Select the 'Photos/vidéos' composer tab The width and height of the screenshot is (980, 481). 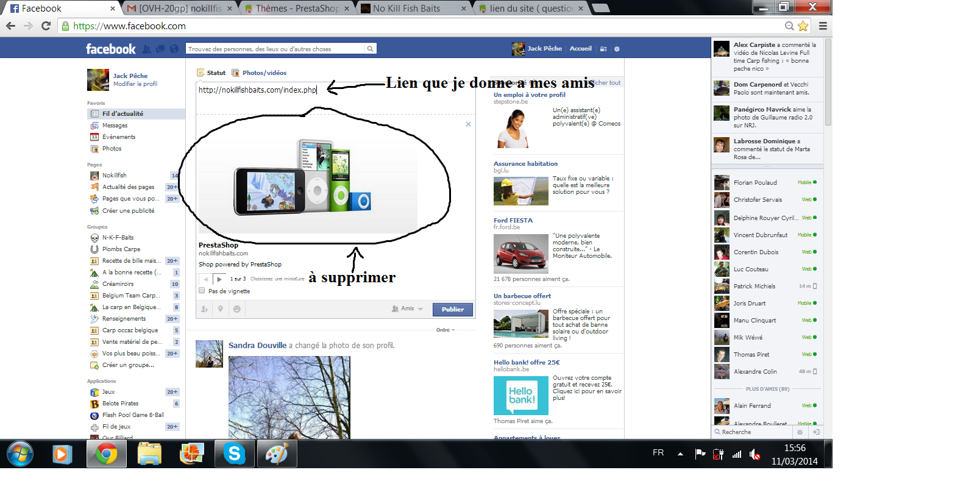click(264, 73)
